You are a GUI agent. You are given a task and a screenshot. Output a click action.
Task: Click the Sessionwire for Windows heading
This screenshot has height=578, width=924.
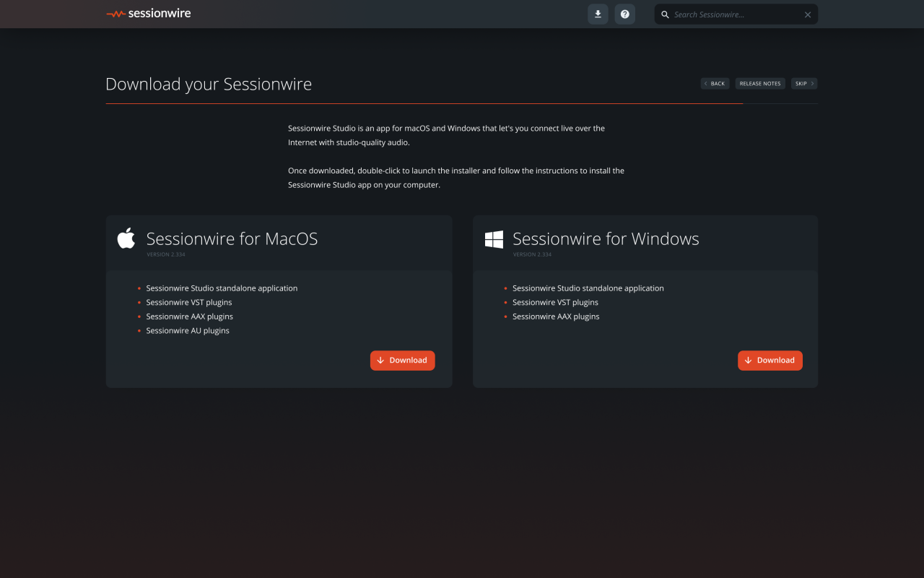[606, 238]
